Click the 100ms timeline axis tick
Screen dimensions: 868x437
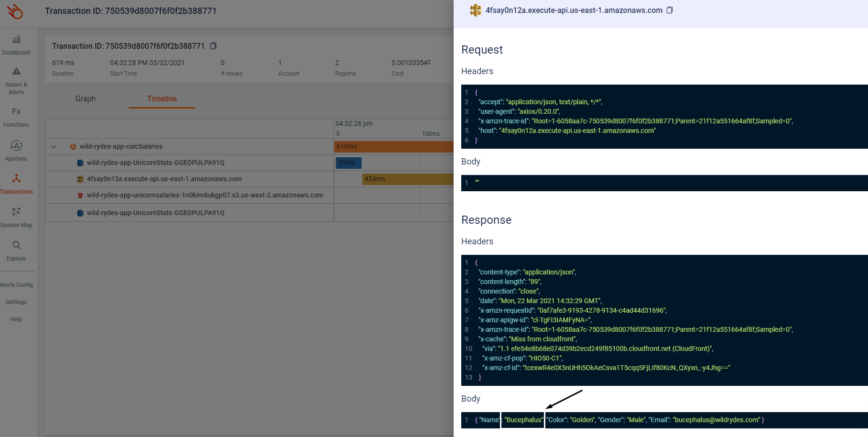pyautogui.click(x=431, y=134)
